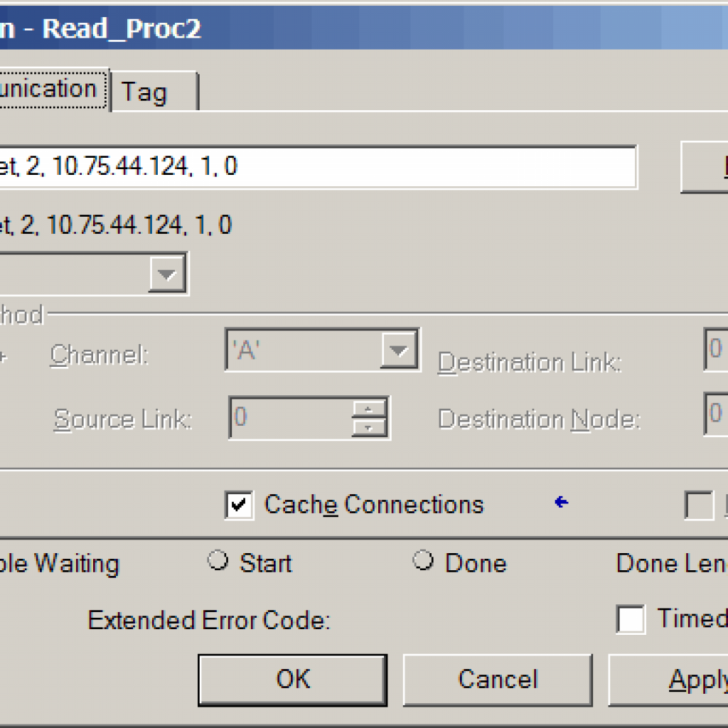Select the Done status indicator

[423, 560]
